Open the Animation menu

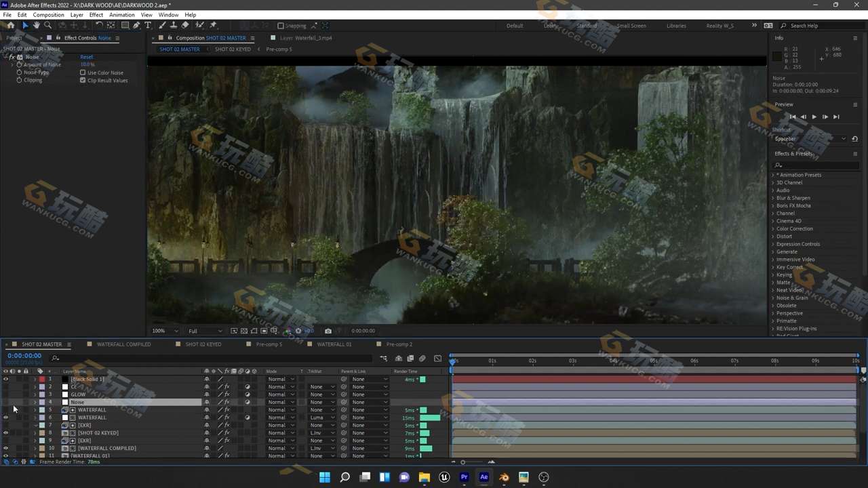122,15
